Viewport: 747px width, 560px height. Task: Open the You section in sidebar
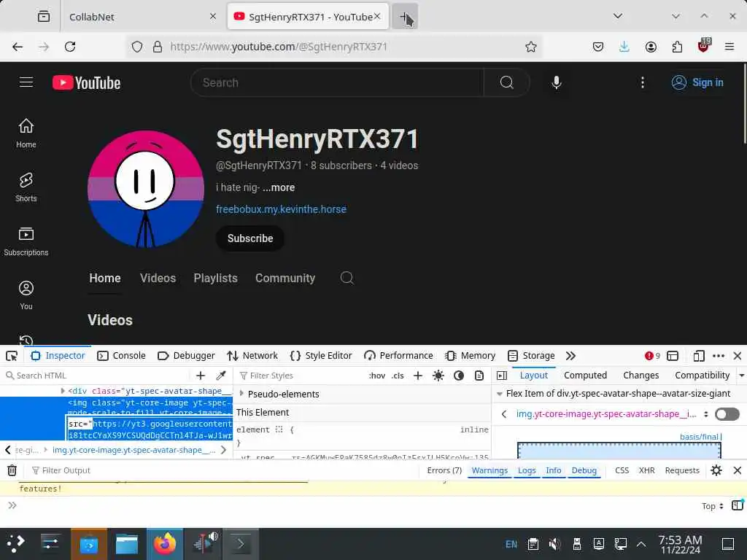26,295
